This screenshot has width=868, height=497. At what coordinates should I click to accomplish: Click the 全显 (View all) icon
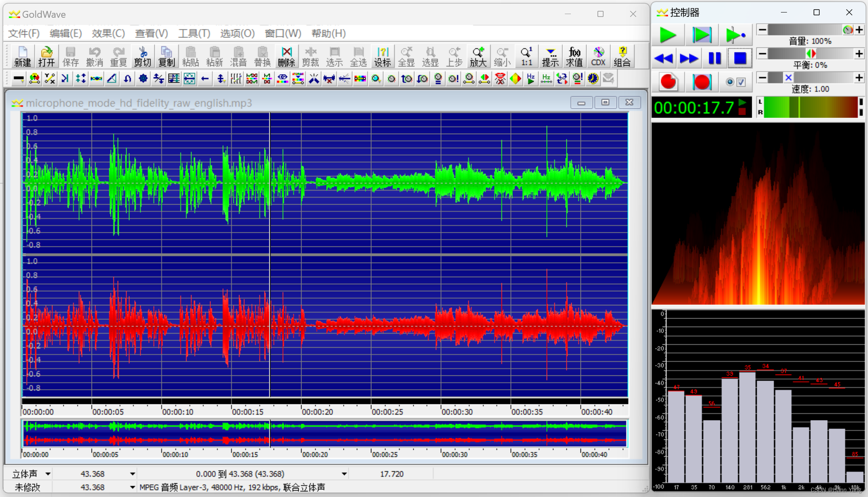(406, 56)
